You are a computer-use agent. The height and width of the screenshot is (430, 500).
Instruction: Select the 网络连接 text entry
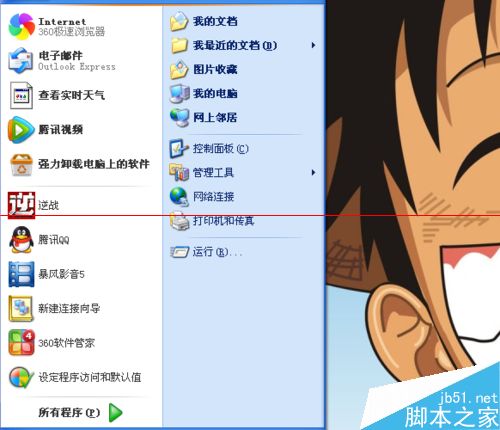coord(213,196)
